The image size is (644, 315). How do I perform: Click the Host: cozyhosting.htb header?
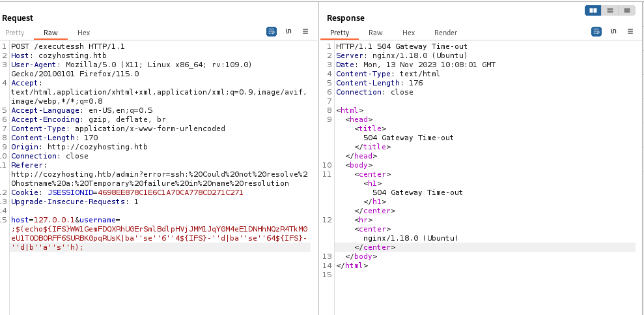tap(59, 55)
